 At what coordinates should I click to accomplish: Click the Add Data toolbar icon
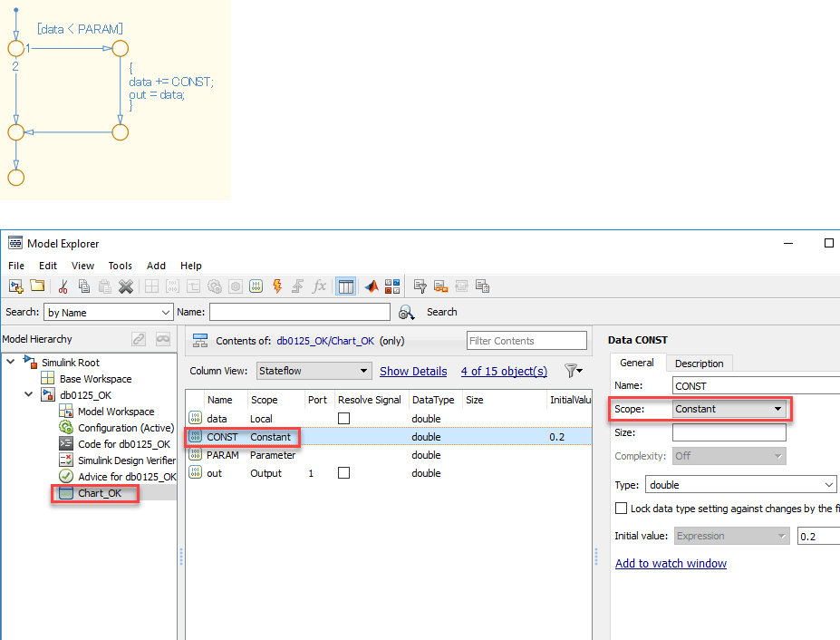[256, 286]
